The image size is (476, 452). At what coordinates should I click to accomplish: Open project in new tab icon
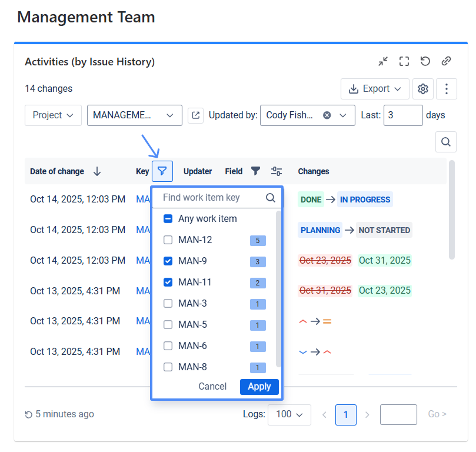click(195, 115)
